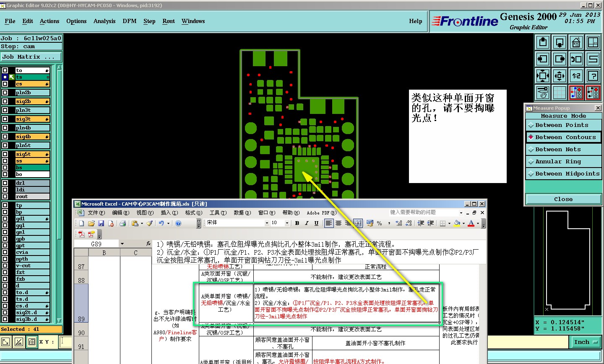This screenshot has height=364, width=604.
Task: Click Excel print icon
Action: coord(122,223)
